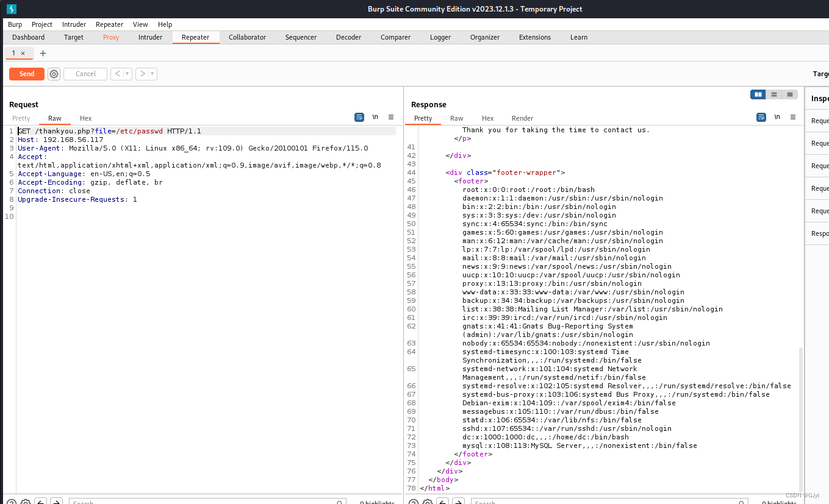Viewport: 829px width, 504px height.
Task: Open the Intruder menu in menu bar
Action: (74, 24)
